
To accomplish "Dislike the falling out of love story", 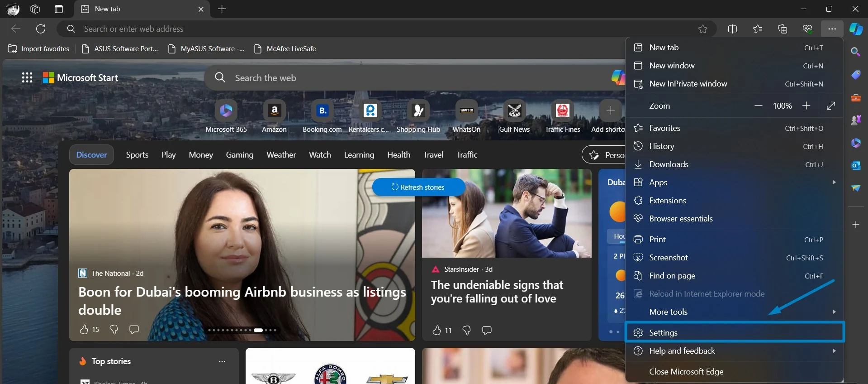I will (x=466, y=330).
